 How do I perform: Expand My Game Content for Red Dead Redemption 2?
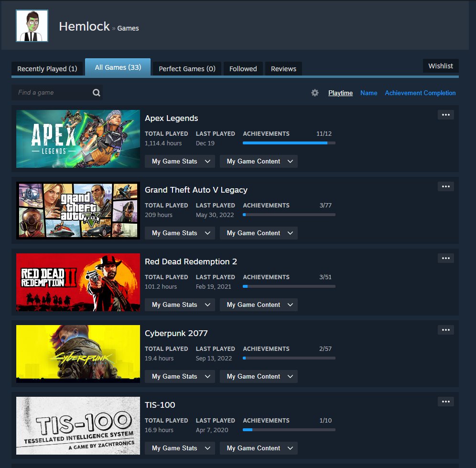pyautogui.click(x=259, y=305)
